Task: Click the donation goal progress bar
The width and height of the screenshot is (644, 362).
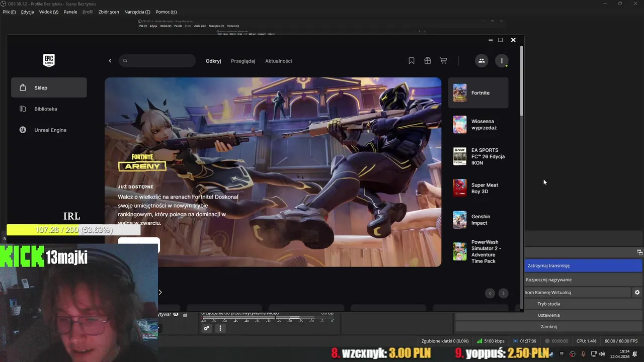Action: (x=73, y=230)
